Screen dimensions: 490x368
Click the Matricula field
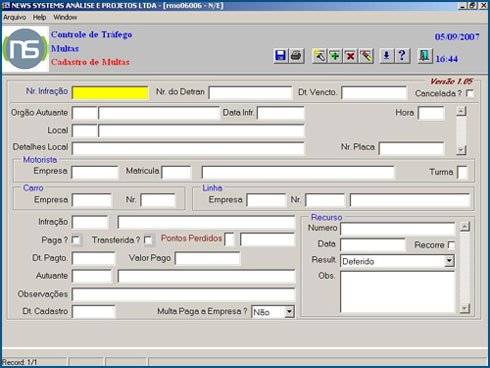pos(176,172)
